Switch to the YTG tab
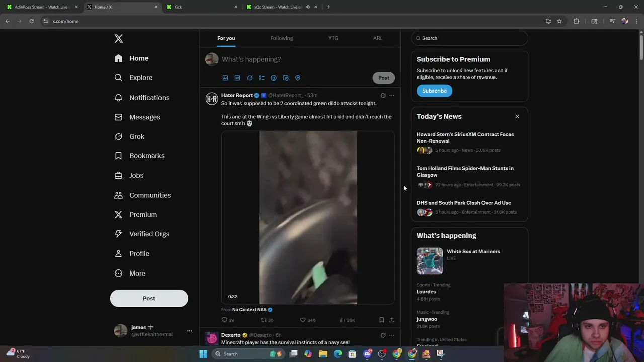 (x=333, y=38)
